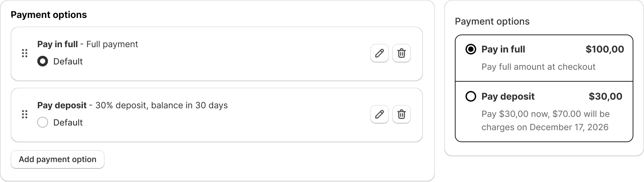Click the '30% deposit, balance in 30 days' text

coord(161,105)
